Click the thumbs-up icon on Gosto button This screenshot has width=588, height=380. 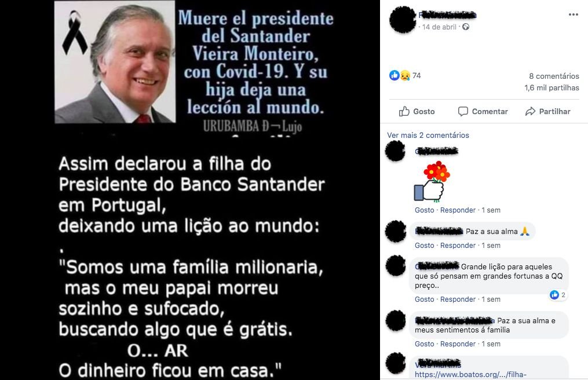(x=404, y=111)
